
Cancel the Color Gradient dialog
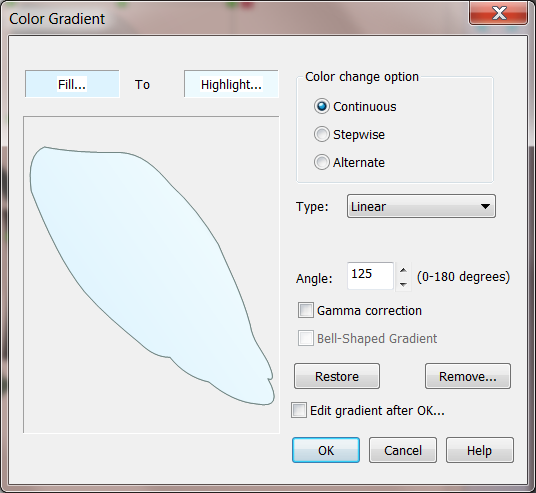[403, 450]
